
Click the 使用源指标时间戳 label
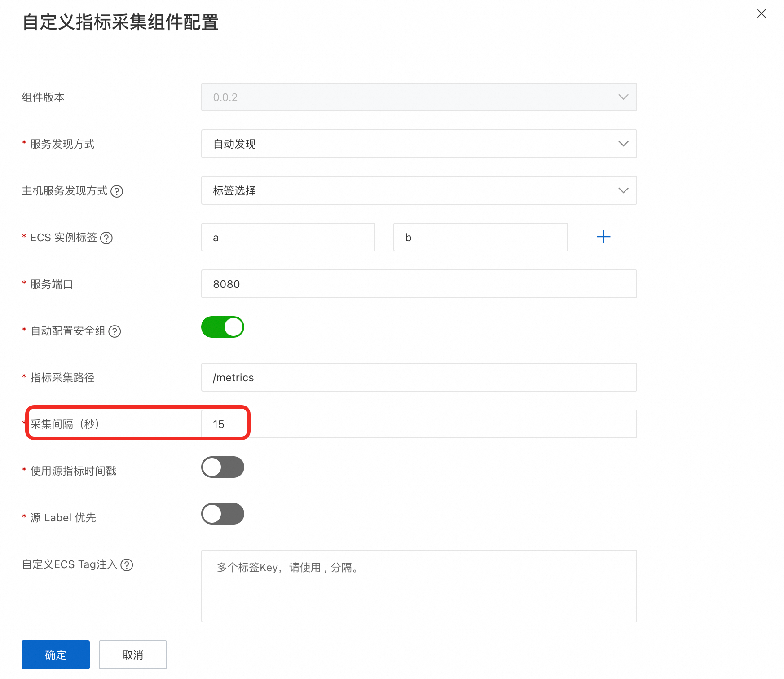73,471
